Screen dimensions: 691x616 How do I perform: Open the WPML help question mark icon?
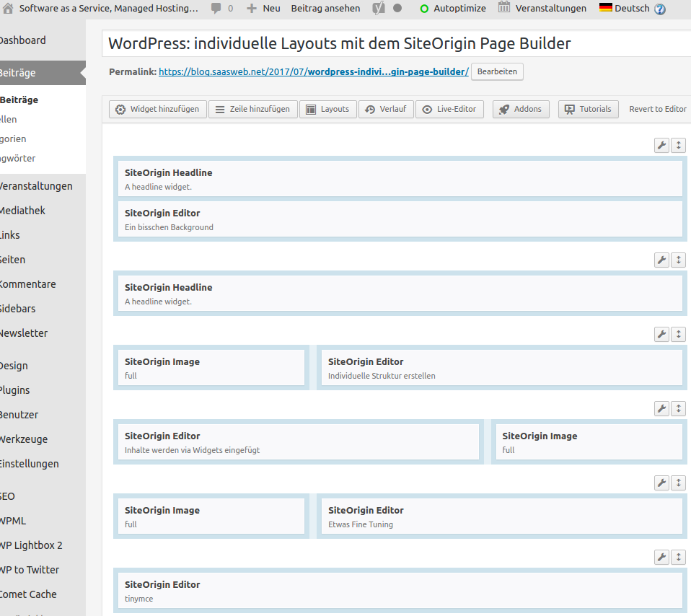[x=660, y=9]
